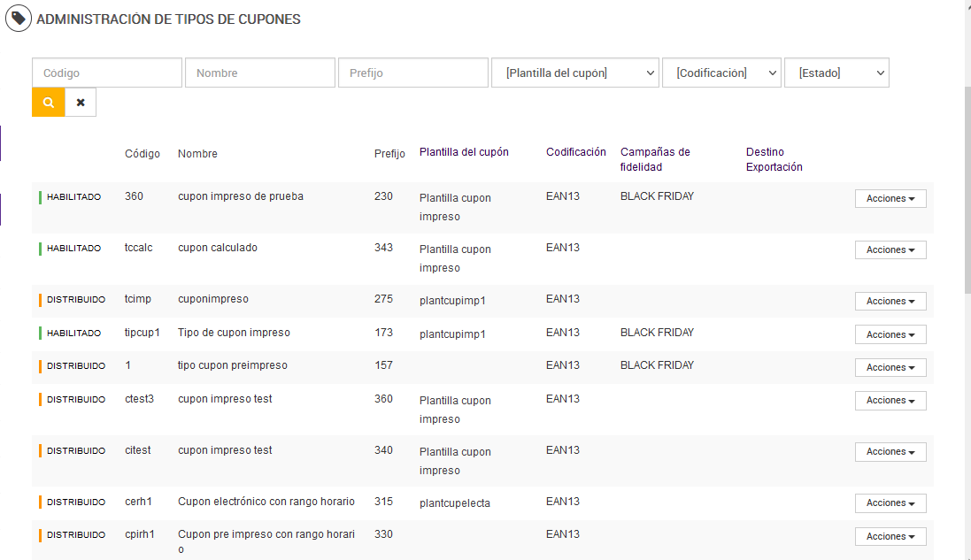Screen dimensions: 971x560
Task: Open the Codificación filter dropdown
Action: point(721,73)
